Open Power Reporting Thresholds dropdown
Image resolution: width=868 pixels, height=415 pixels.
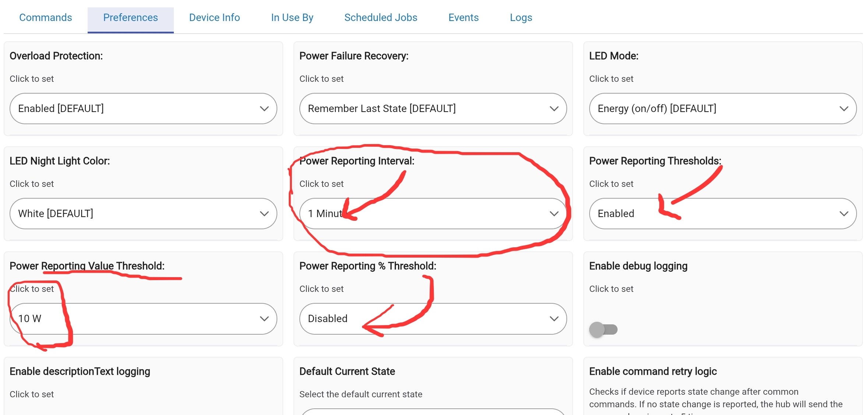[x=723, y=213]
